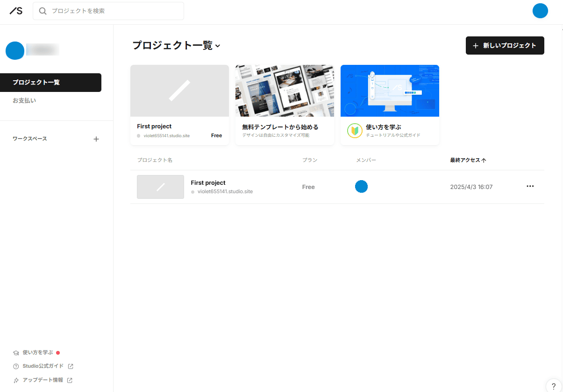Click the pin icon beside アップデート情報
This screenshot has height=392, width=563.
16,380
